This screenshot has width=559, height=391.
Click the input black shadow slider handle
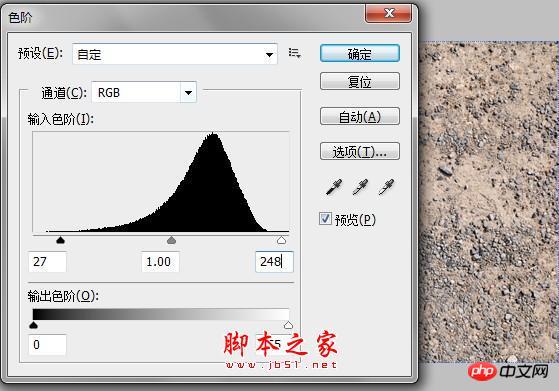[60, 240]
